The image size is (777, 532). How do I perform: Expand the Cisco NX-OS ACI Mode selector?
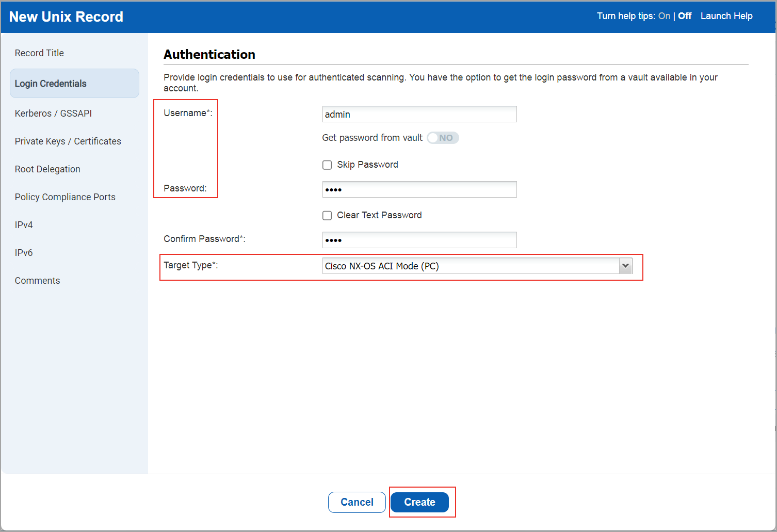click(625, 265)
